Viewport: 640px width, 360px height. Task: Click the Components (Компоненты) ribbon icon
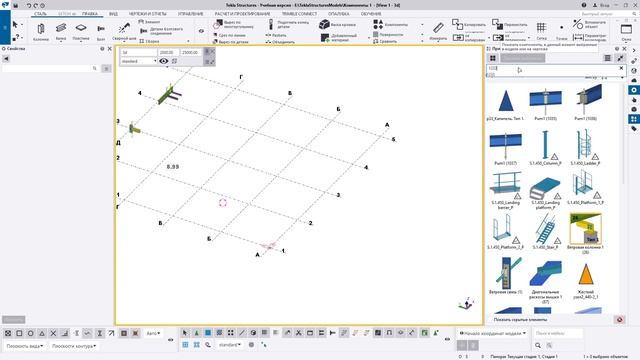point(378,24)
